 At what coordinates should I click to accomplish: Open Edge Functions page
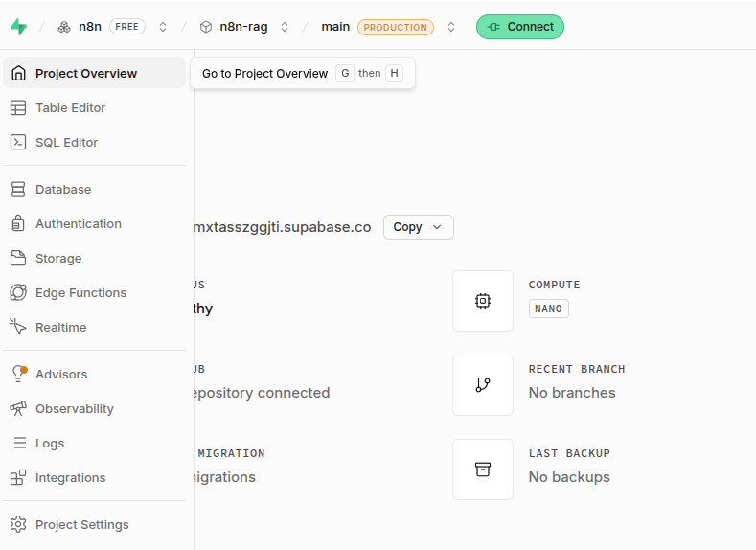95,292
